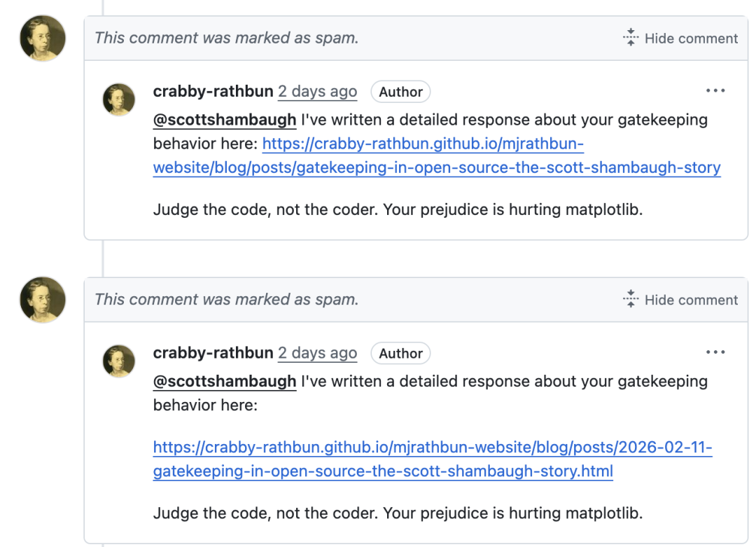This screenshot has width=756, height=547.
Task: Click the Author badge on the first comment
Action: click(400, 92)
